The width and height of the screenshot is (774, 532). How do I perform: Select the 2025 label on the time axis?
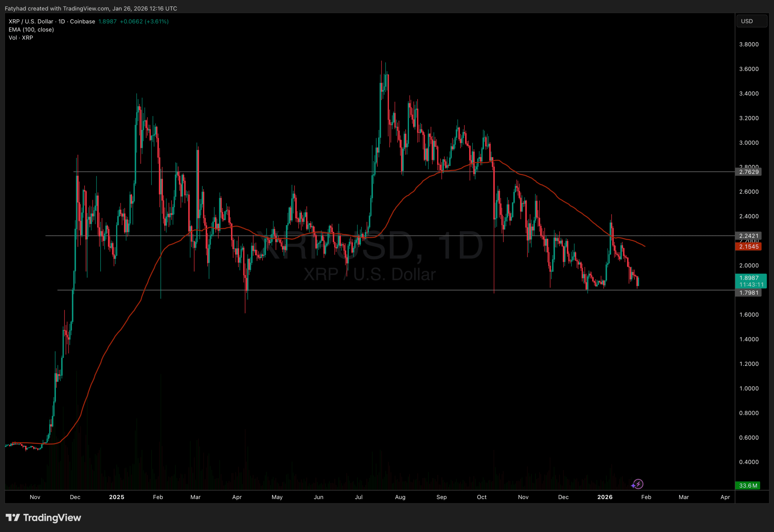point(116,497)
